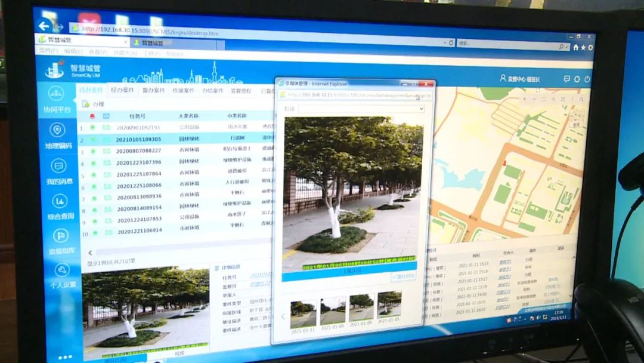Open 个人设置 wrench icon in sidebar
The image size is (644, 363).
(x=62, y=270)
